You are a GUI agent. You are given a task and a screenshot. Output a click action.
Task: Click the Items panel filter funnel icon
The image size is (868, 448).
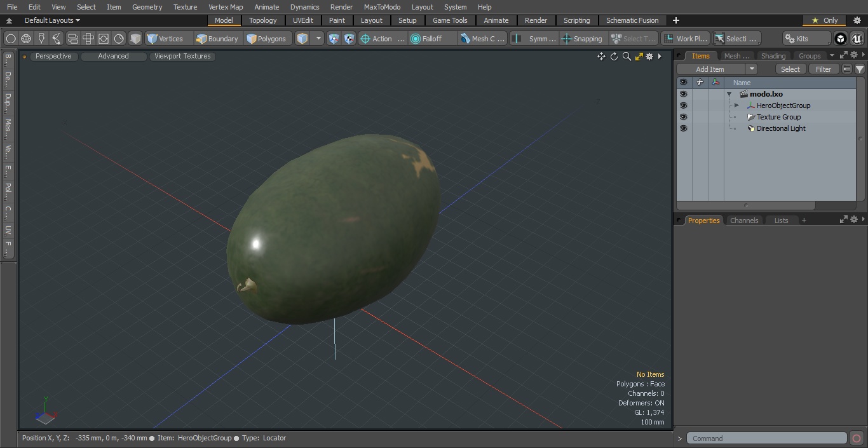860,69
